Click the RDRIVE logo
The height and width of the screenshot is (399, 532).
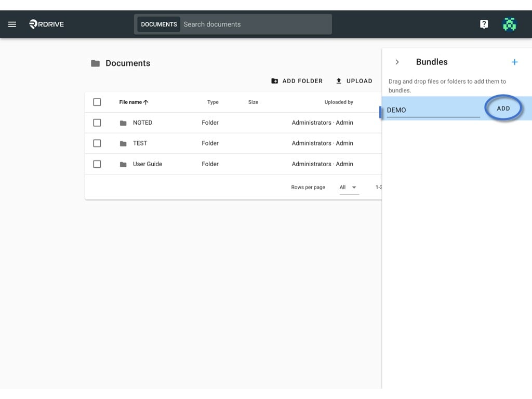(46, 24)
